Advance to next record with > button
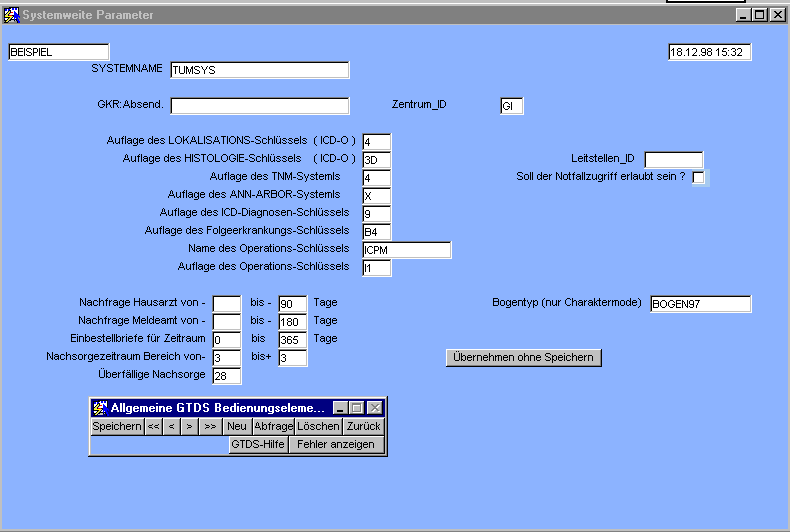 coord(190,426)
